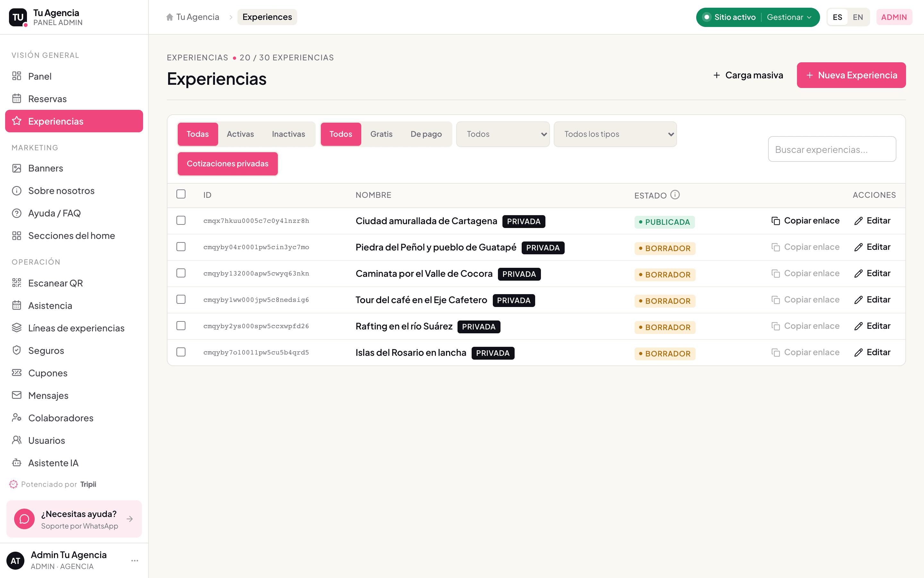The image size is (924, 578).
Task: Check the box for Ciudad amurallada de Cartagena
Action: coord(181,221)
